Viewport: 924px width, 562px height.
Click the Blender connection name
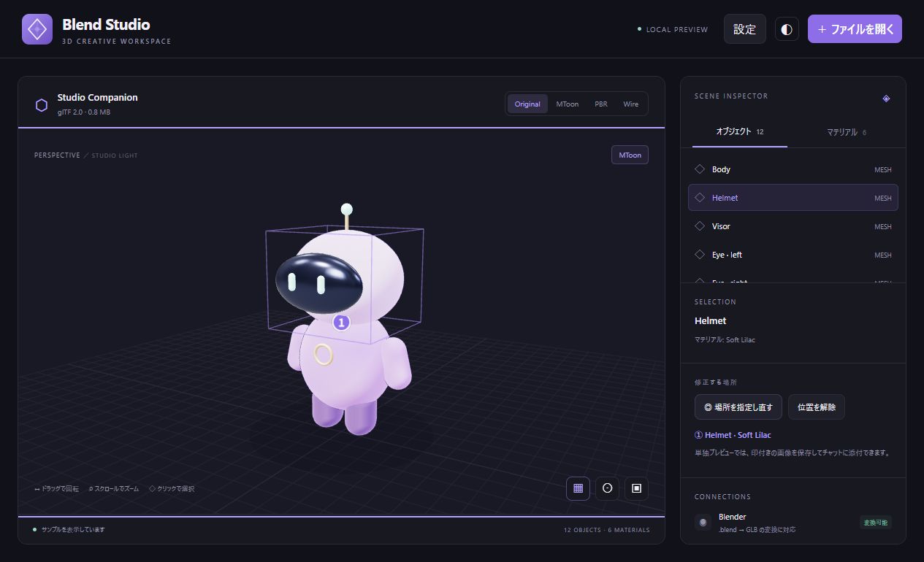(733, 517)
